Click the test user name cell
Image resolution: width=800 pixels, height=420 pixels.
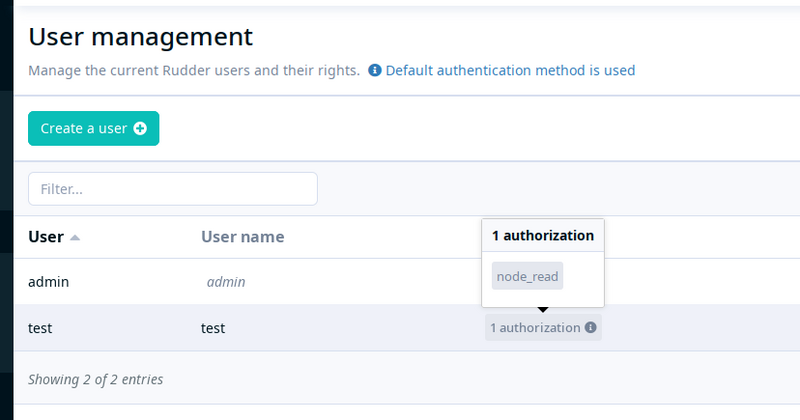pyautogui.click(x=213, y=328)
